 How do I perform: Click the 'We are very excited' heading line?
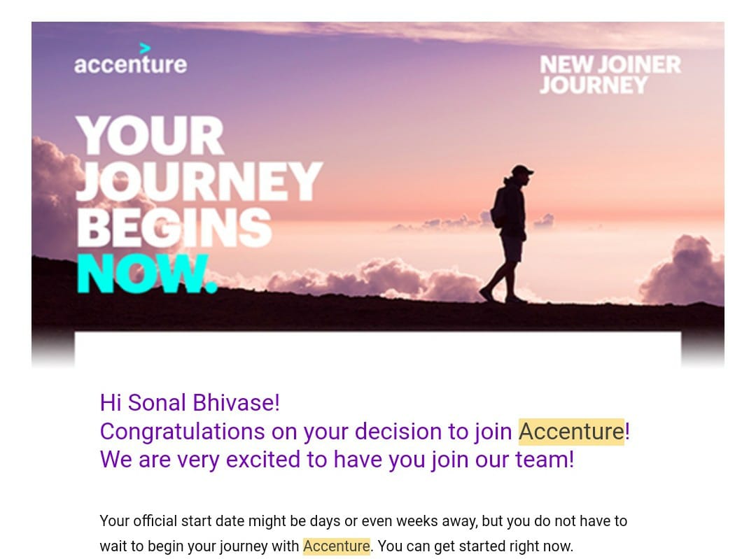coord(337,460)
